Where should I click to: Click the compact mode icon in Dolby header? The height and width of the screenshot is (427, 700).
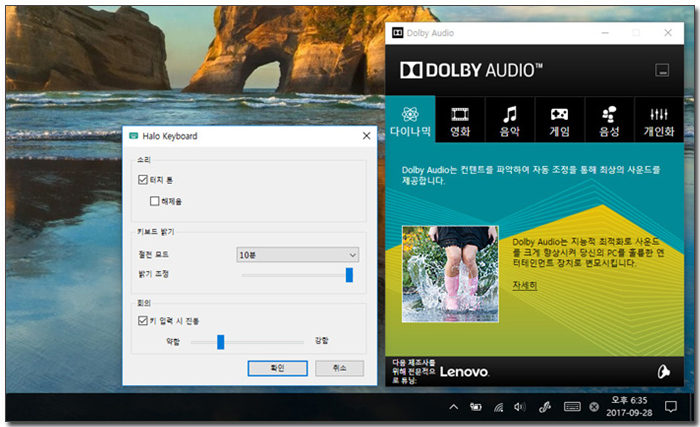click(662, 70)
